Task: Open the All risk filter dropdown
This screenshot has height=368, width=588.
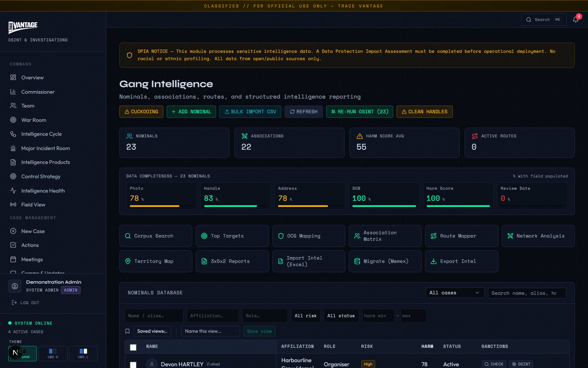Action: click(306, 316)
